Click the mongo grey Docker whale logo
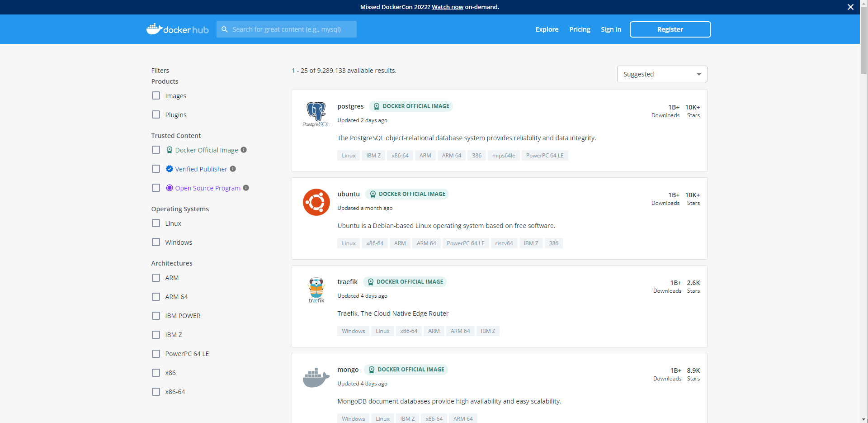 (316, 378)
